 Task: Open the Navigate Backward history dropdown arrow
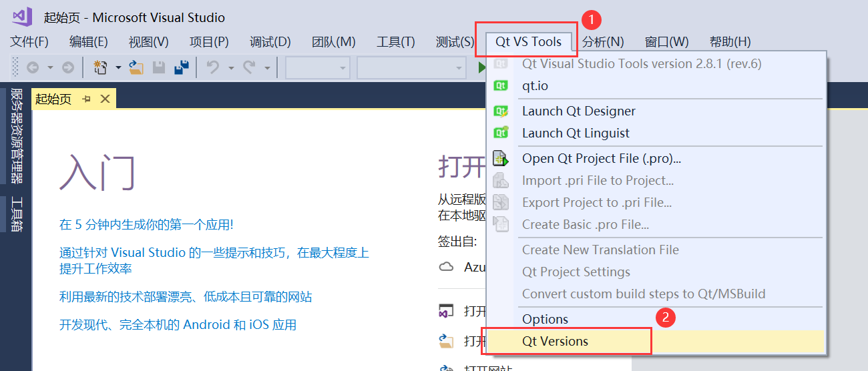point(50,67)
